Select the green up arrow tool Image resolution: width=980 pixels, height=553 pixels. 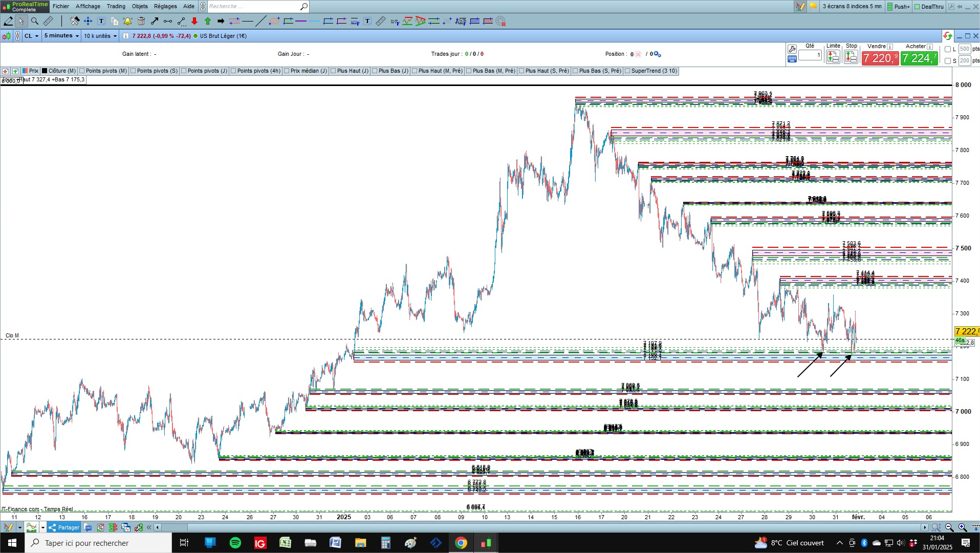click(208, 21)
